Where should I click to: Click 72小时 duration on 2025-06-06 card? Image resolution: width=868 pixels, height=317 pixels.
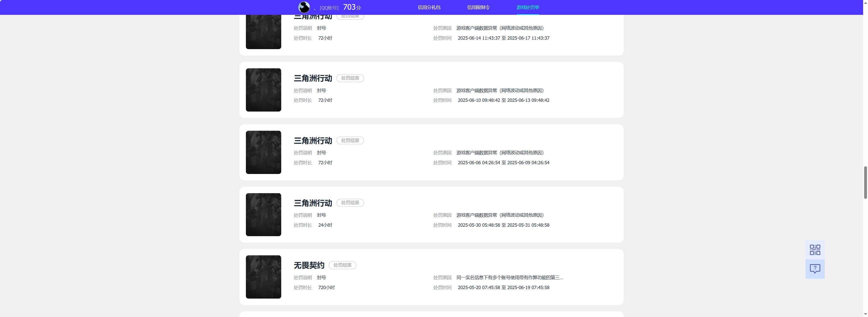click(x=325, y=162)
